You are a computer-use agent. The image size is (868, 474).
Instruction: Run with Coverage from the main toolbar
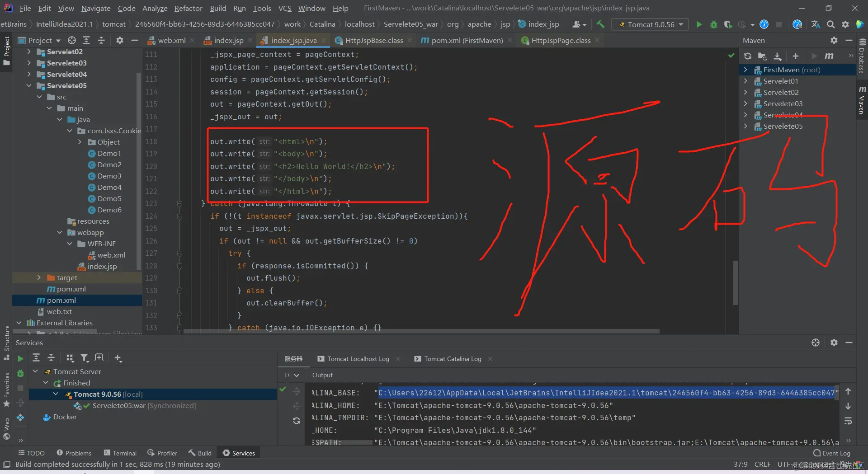728,24
